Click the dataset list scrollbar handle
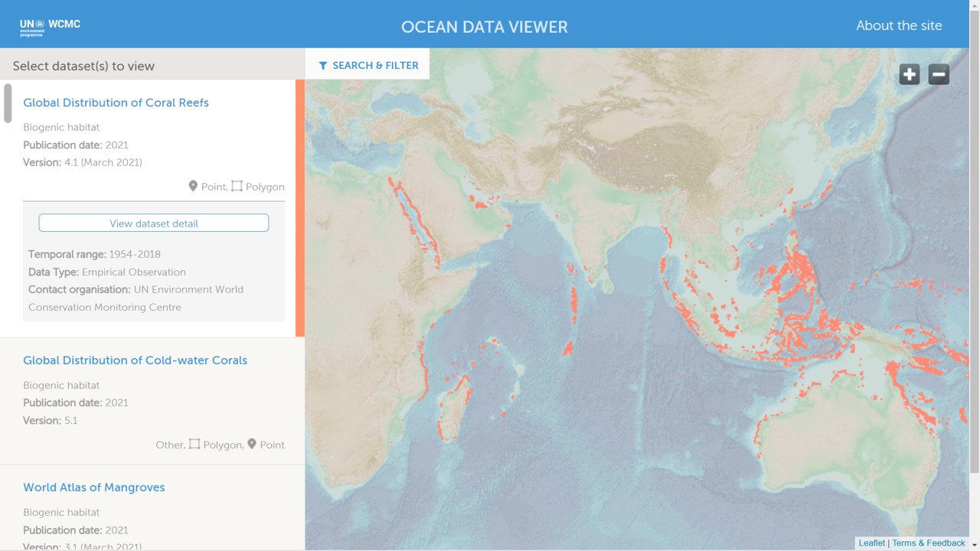This screenshot has width=980, height=551. 8,103
